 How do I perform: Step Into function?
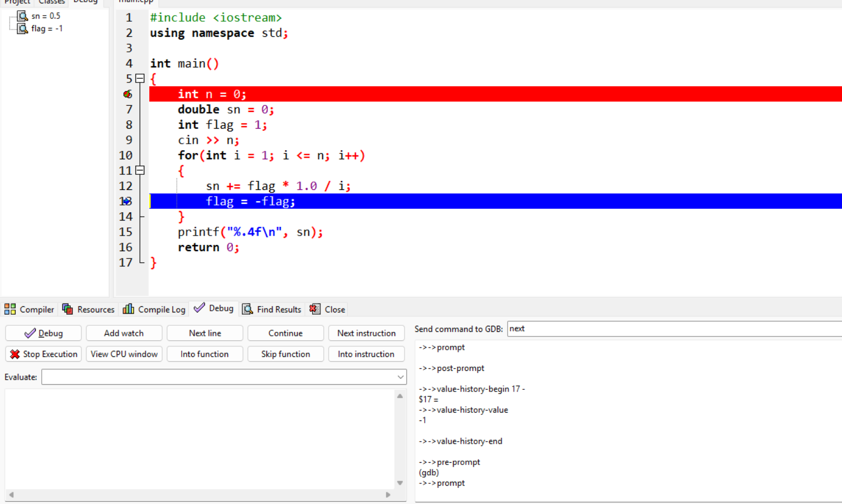click(x=205, y=354)
